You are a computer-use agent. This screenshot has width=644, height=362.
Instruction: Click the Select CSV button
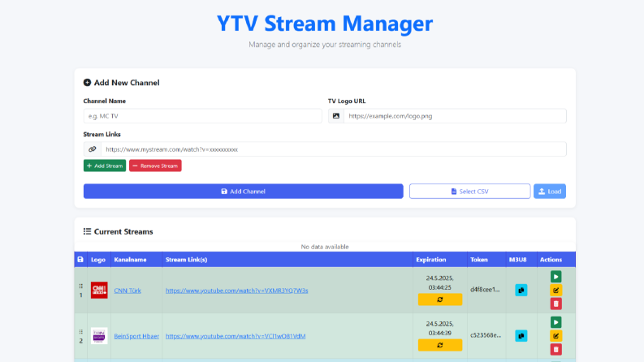(x=469, y=192)
